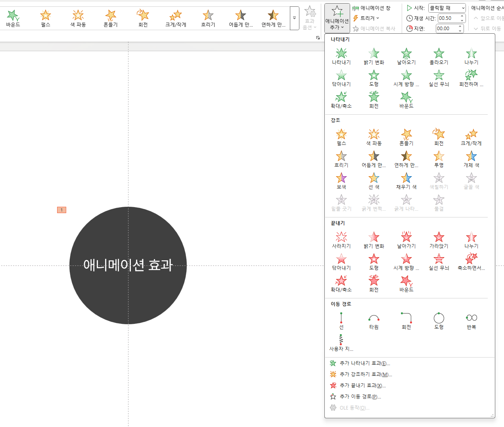
Task: Open 추가 나타내기 효과 menu entry
Action: click(360, 363)
